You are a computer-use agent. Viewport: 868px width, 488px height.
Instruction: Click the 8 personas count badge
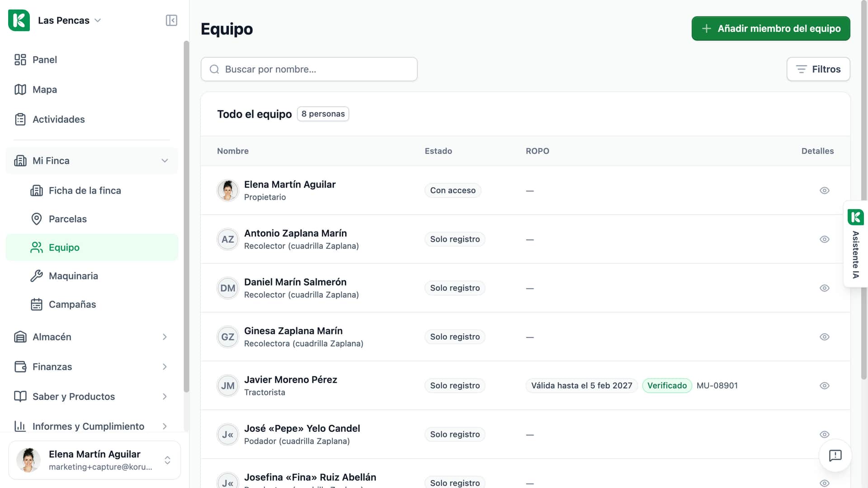pyautogui.click(x=323, y=114)
